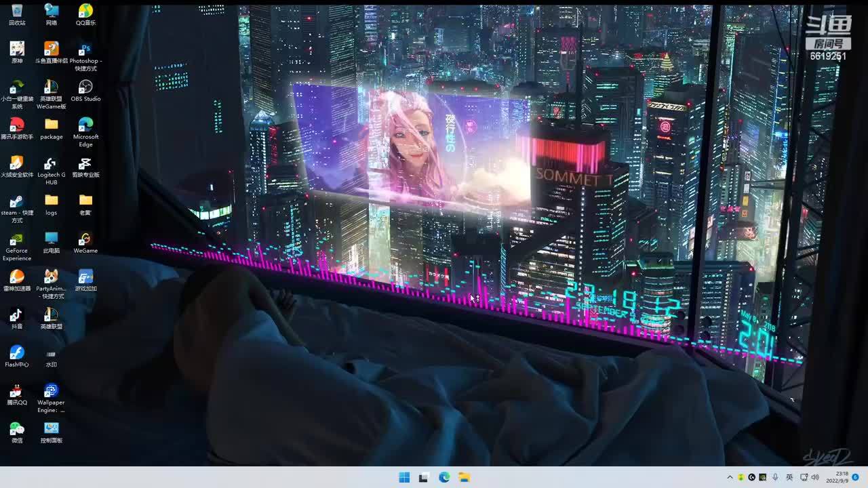
Task: Select the 英雄联盟 shortcut below PartyAnimals
Action: pos(51,318)
